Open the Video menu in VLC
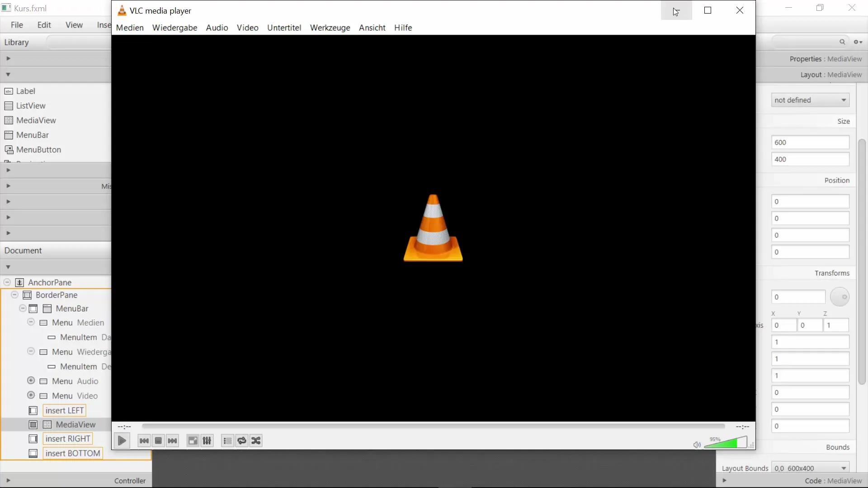Viewport: 868px width, 488px height. coord(248,28)
